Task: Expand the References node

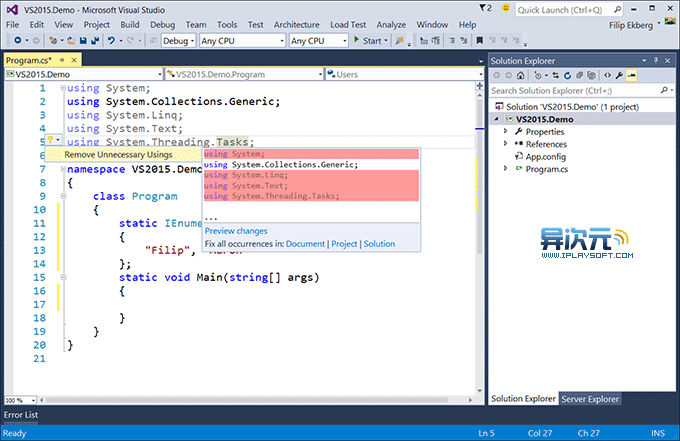Action: [x=505, y=144]
